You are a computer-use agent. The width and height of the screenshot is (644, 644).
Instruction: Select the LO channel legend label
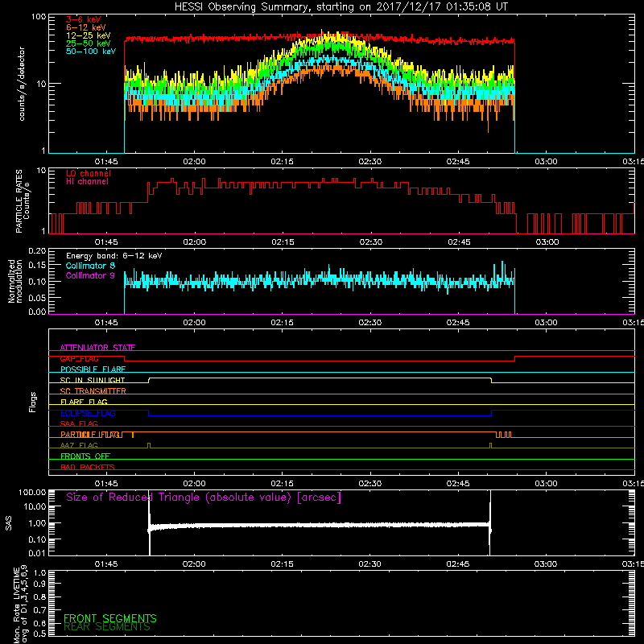pos(89,173)
